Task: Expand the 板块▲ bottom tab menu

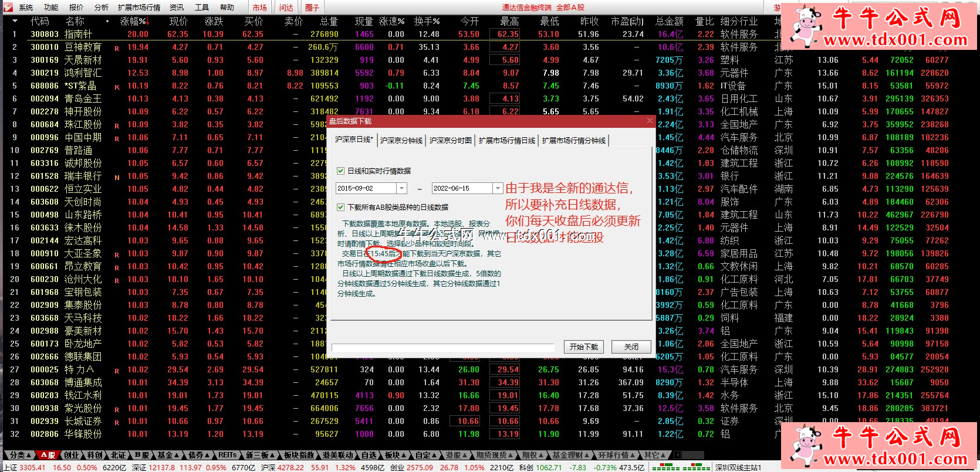Action: point(396,455)
